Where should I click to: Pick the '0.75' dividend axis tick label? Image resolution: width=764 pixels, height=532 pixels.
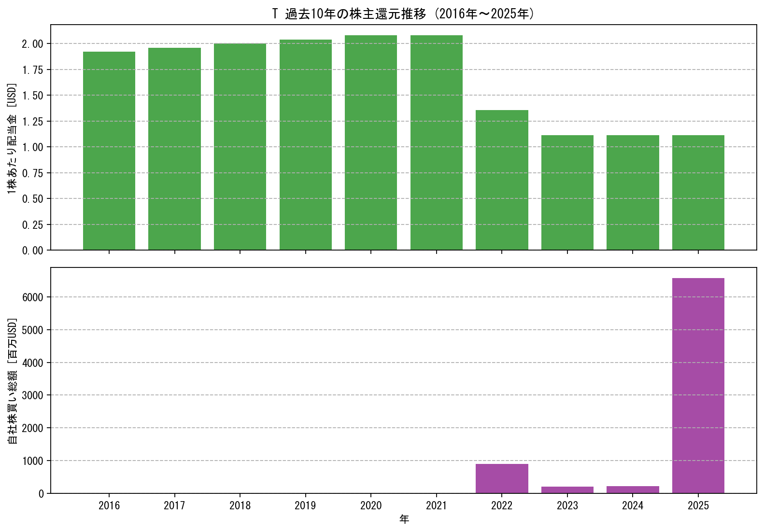pos(33,173)
